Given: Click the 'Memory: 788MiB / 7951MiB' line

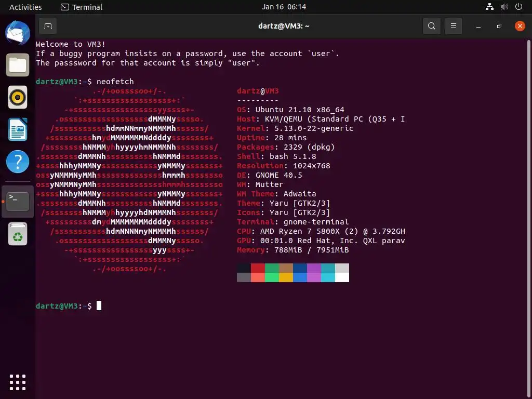Looking at the screenshot, I should click(x=293, y=250).
